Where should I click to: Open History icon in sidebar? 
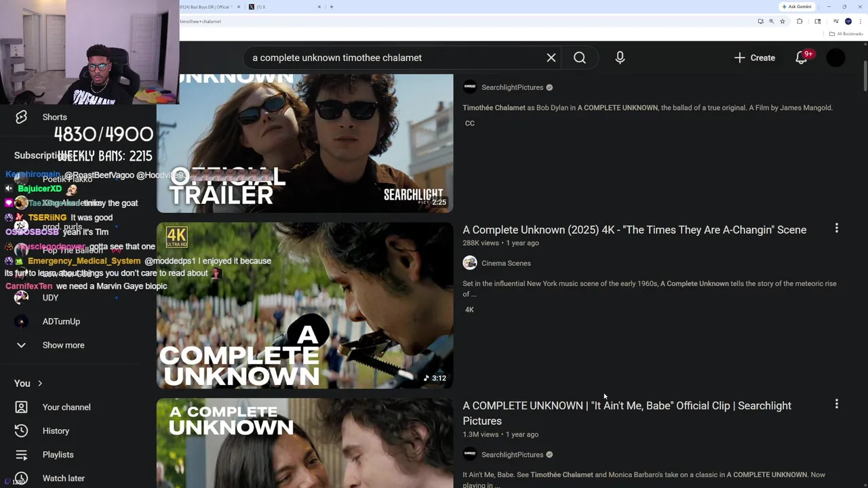point(21,431)
